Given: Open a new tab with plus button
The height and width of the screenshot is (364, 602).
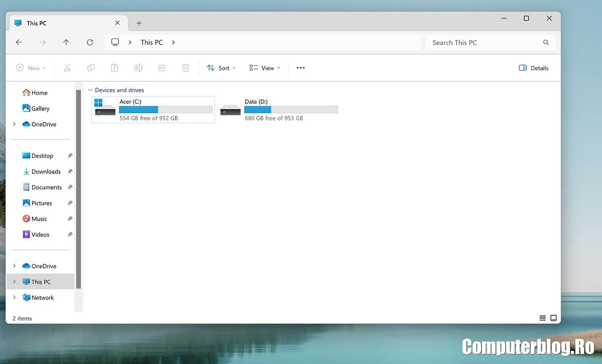Looking at the screenshot, I should 139,23.
